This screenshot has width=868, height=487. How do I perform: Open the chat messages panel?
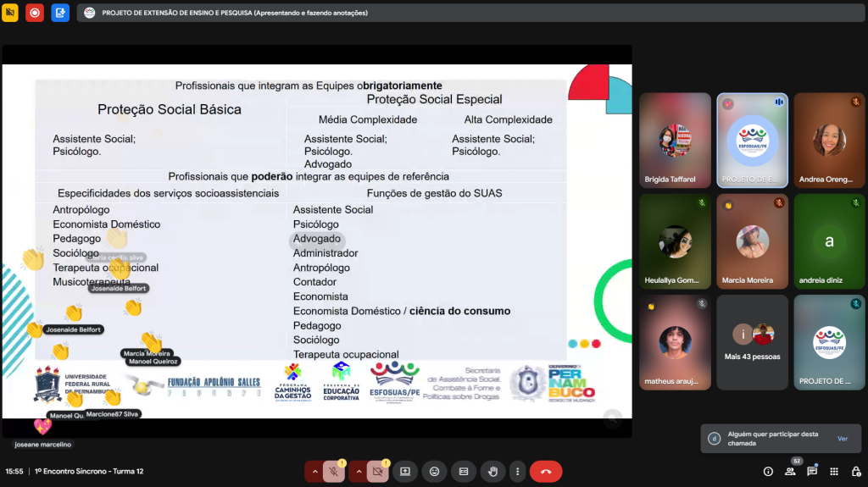coord(812,472)
